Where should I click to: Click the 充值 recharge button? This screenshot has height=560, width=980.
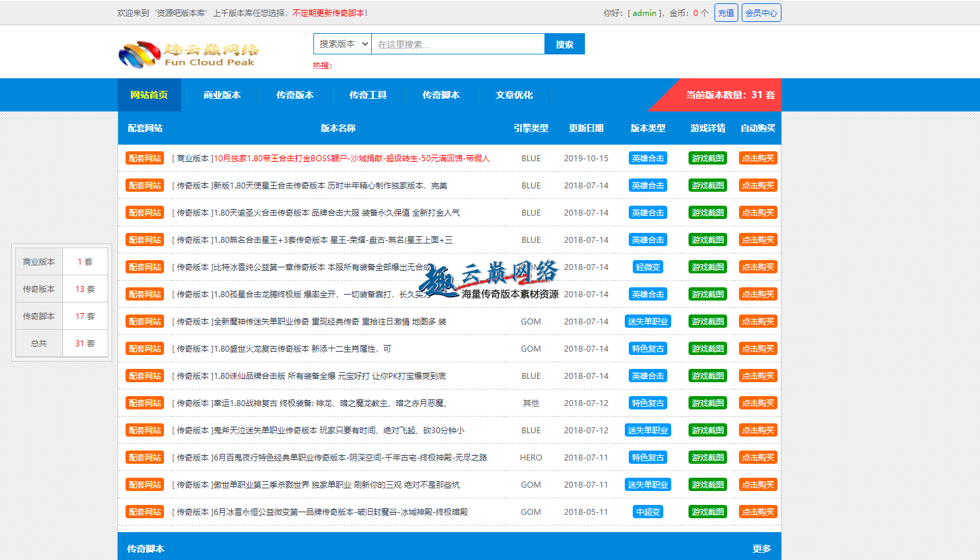pos(726,13)
